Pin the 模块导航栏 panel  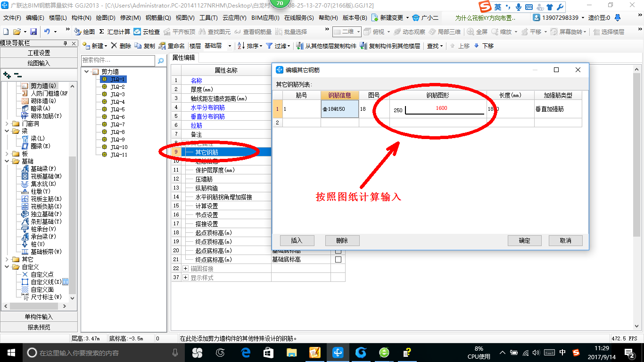[x=65, y=43]
